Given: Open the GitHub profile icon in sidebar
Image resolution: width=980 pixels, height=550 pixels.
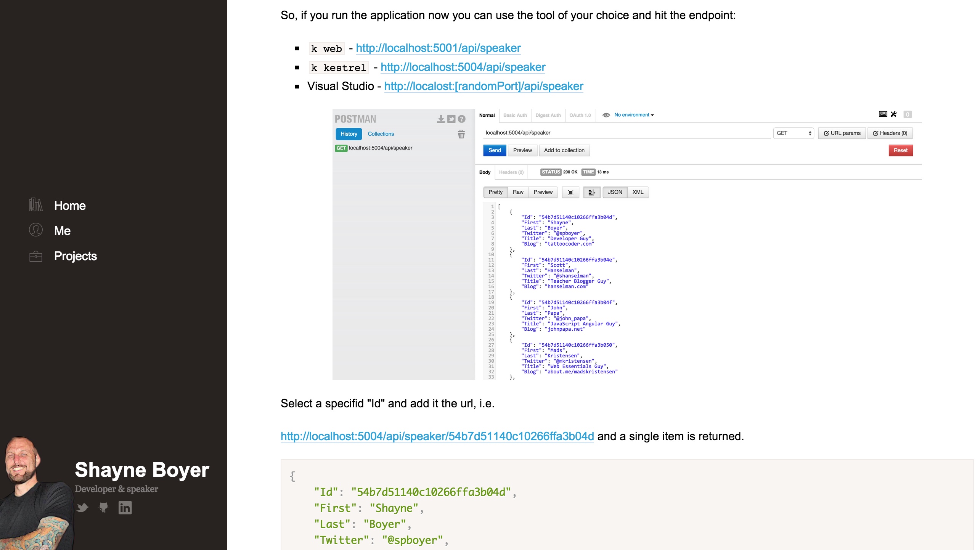Looking at the screenshot, I should (x=103, y=508).
